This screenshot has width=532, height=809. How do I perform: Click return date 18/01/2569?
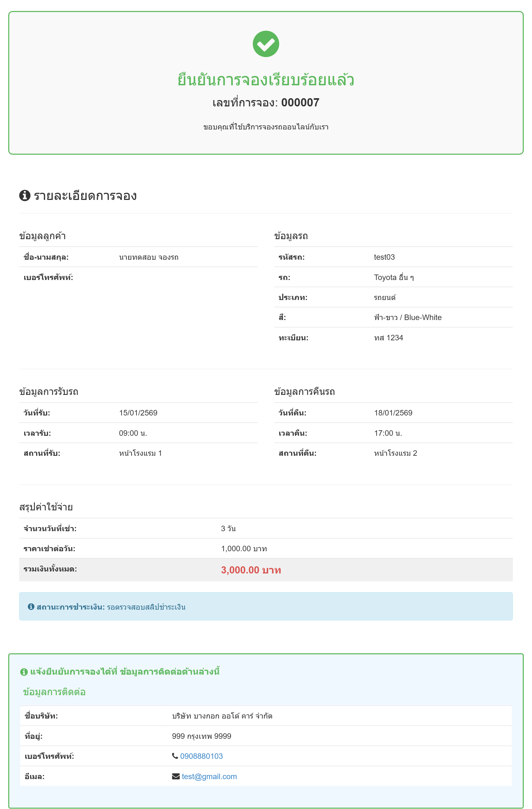[393, 413]
